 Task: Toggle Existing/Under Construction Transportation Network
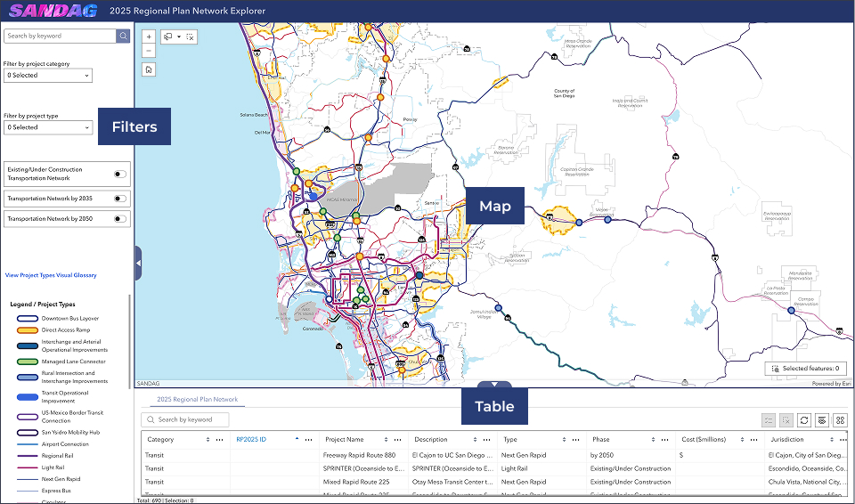[118, 174]
